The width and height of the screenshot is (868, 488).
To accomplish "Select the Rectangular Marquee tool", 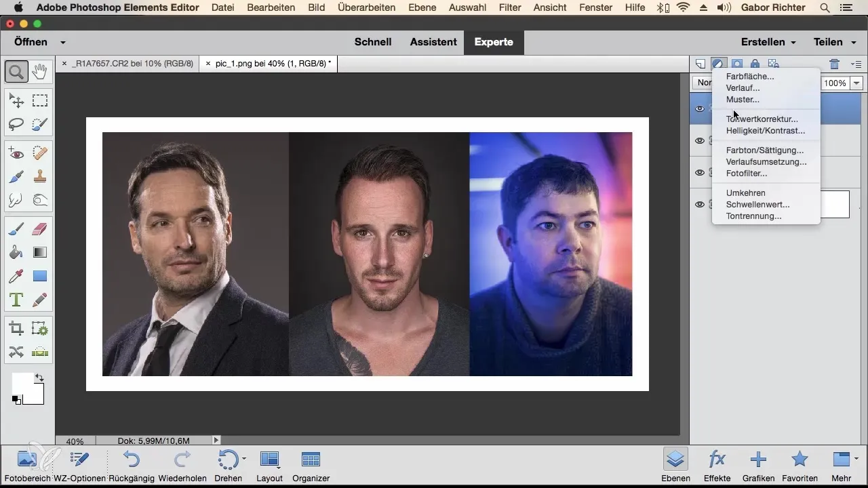I will 40,101.
